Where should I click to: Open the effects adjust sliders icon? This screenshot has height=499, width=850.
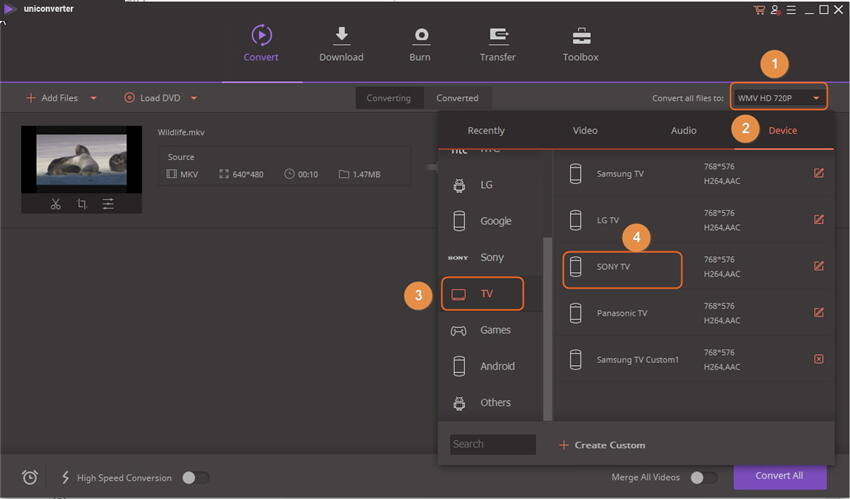point(108,204)
